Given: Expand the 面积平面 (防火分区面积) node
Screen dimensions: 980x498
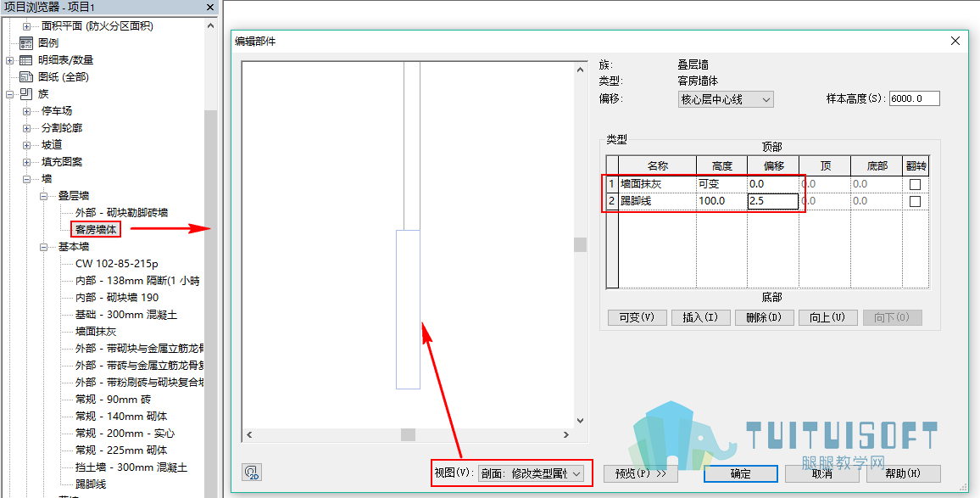Looking at the screenshot, I should point(27,26).
